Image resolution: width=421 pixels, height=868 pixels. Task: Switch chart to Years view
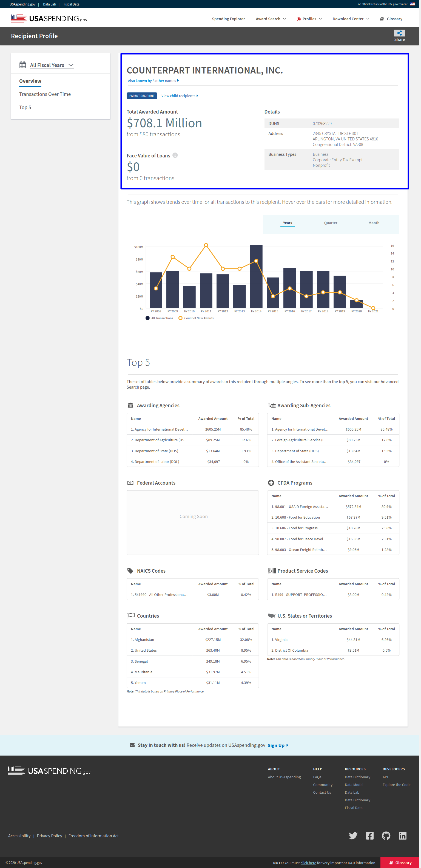(x=287, y=223)
